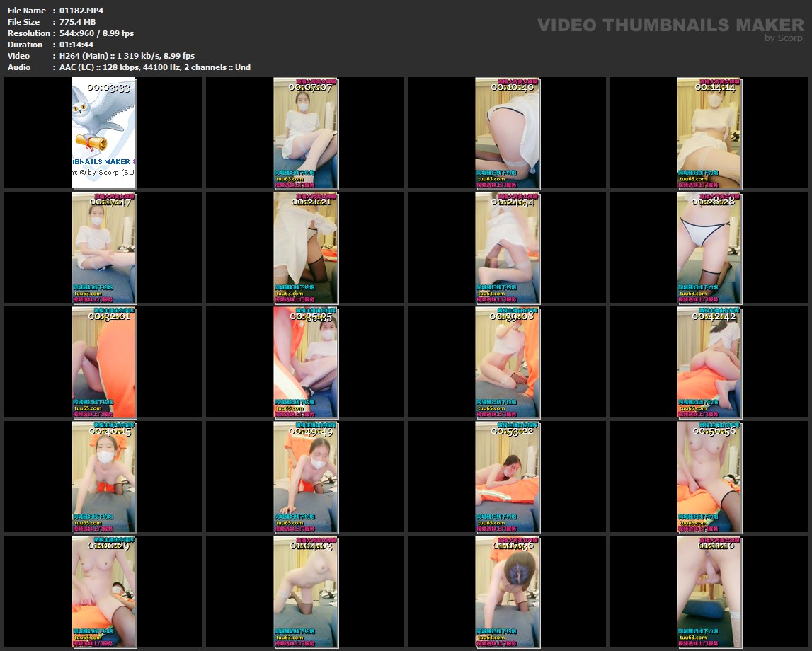Select the thumbnail stamped 00:42:42
The height and width of the screenshot is (651, 812).
[709, 362]
